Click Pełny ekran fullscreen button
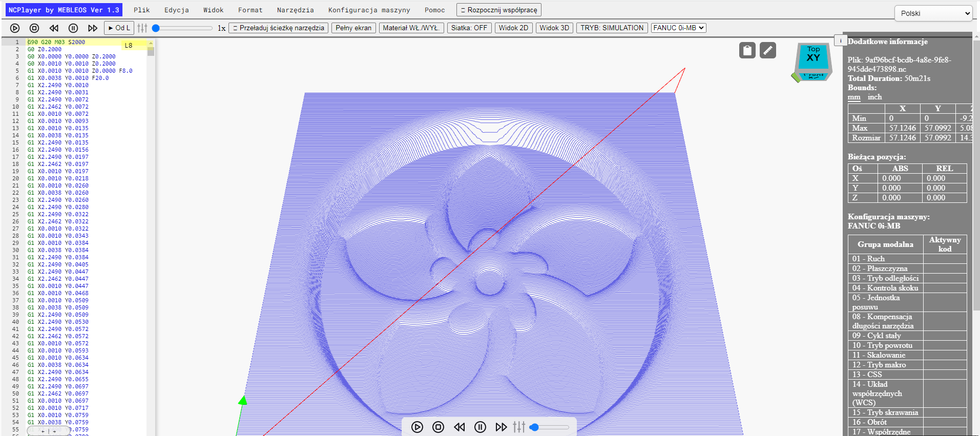This screenshot has width=980, height=436. [353, 28]
